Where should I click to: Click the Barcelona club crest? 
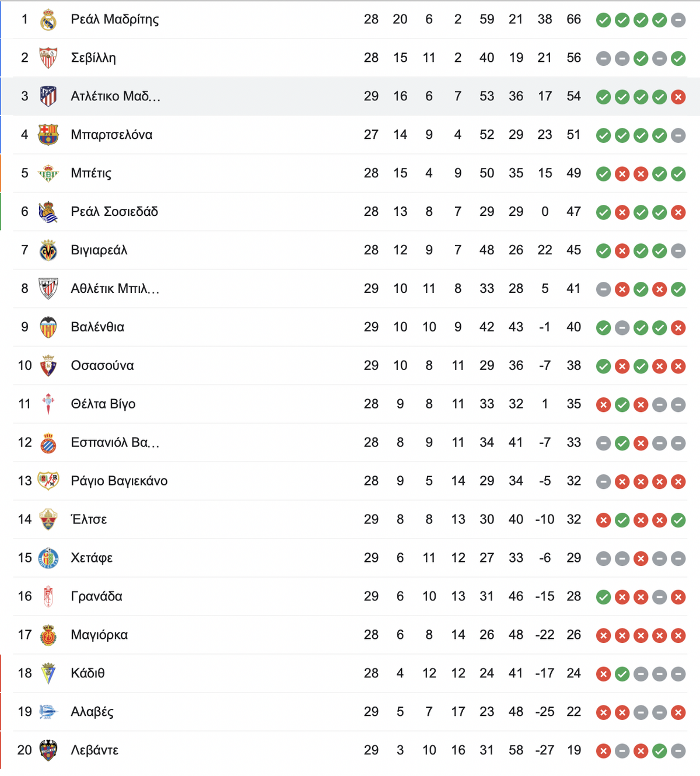click(x=48, y=135)
